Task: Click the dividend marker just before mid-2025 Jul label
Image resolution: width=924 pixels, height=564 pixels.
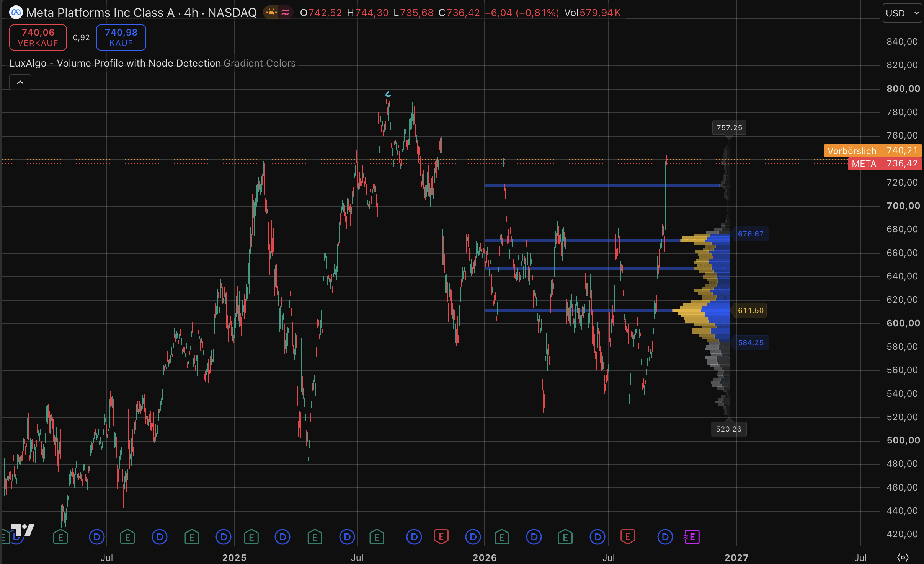Action: click(347, 537)
